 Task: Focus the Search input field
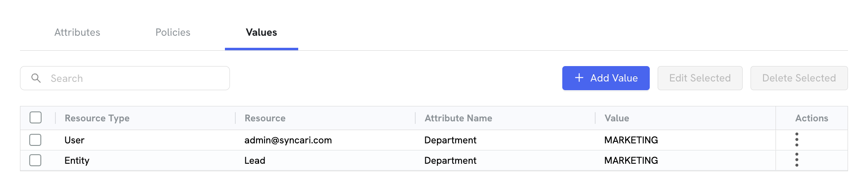click(x=125, y=78)
